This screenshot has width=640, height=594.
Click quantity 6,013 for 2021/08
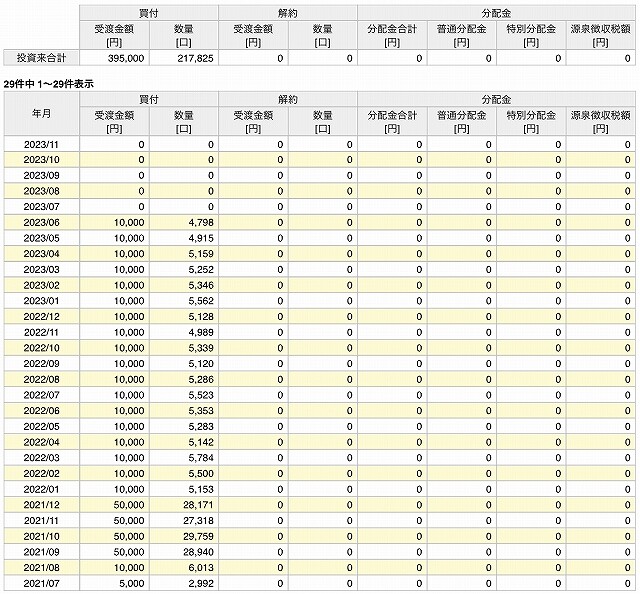point(201,567)
